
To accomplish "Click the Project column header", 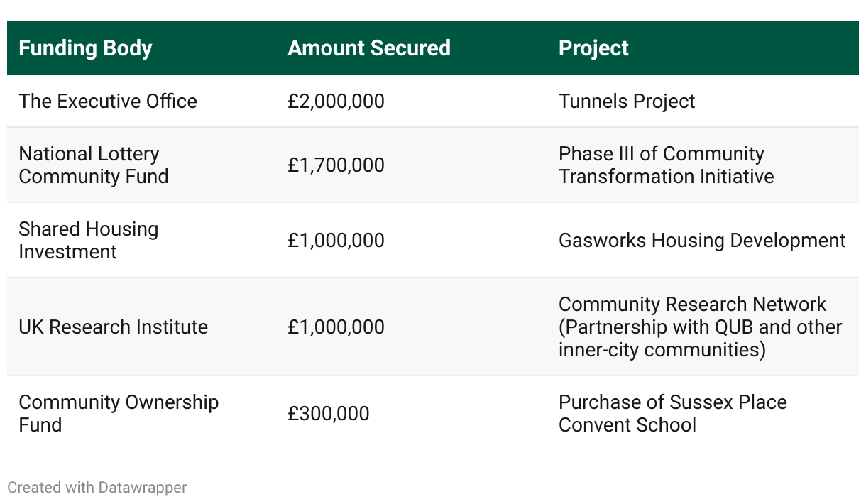I will [x=593, y=48].
